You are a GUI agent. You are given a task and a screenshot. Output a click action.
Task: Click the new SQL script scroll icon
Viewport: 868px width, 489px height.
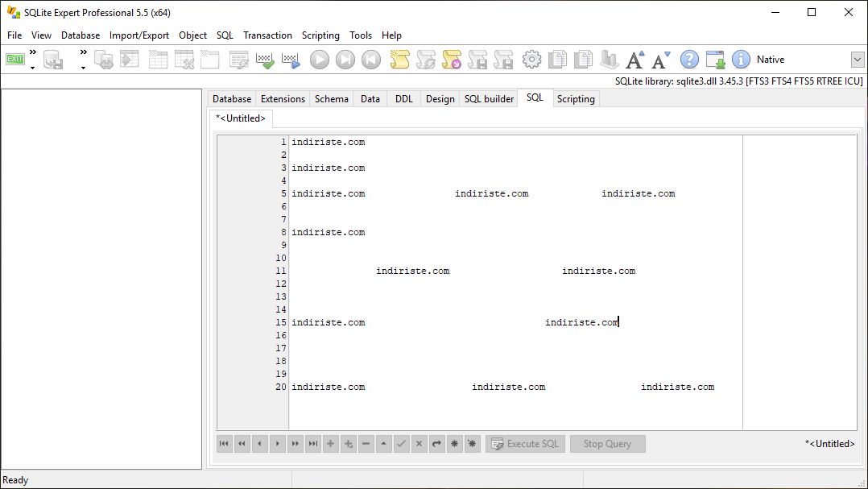coord(399,60)
